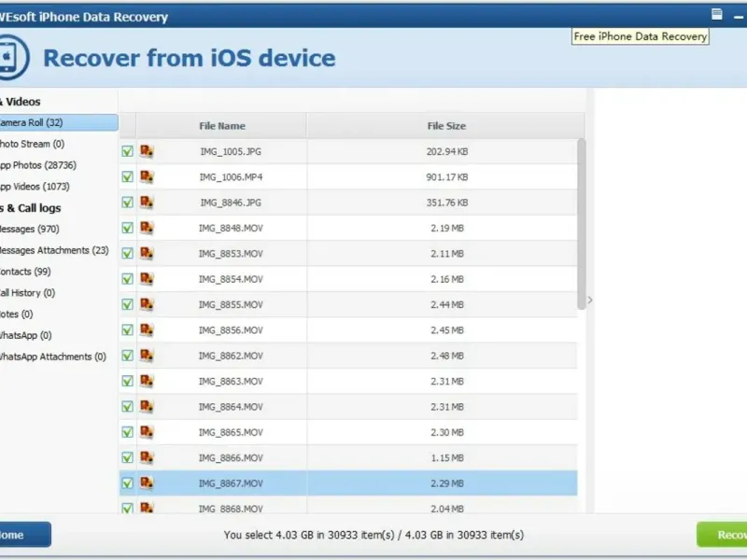Image resolution: width=747 pixels, height=560 pixels.
Task: Click the file icon beside IMG_1005.JPG
Action: point(147,151)
